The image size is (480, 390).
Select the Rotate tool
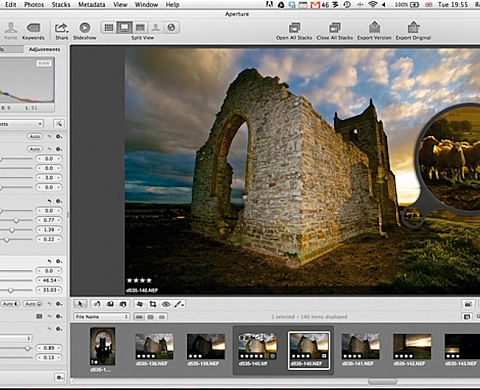[x=97, y=304]
